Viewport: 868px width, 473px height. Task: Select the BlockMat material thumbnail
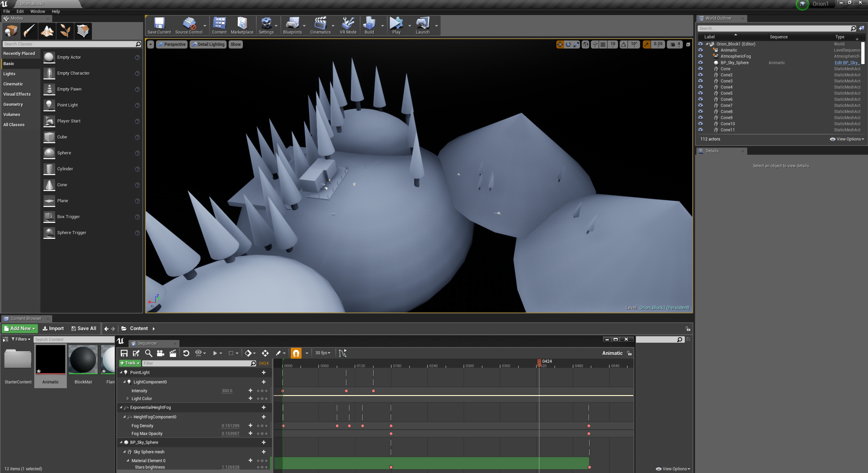click(x=83, y=360)
